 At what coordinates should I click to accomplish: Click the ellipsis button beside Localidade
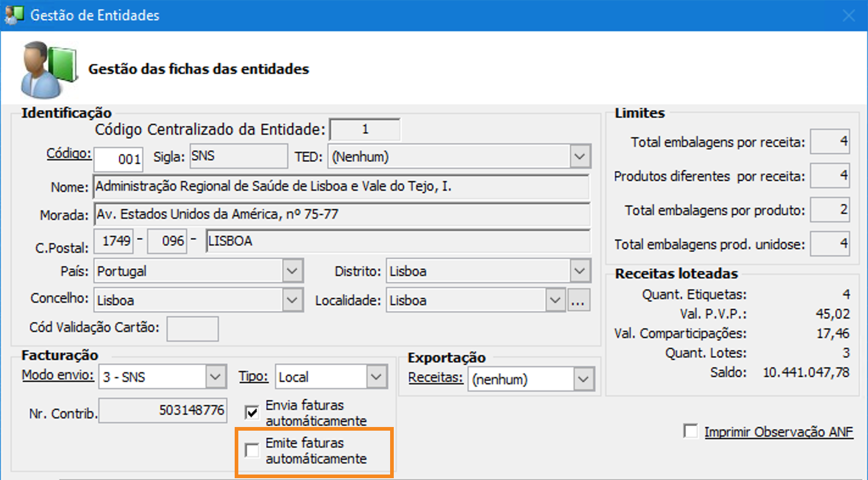click(x=579, y=300)
